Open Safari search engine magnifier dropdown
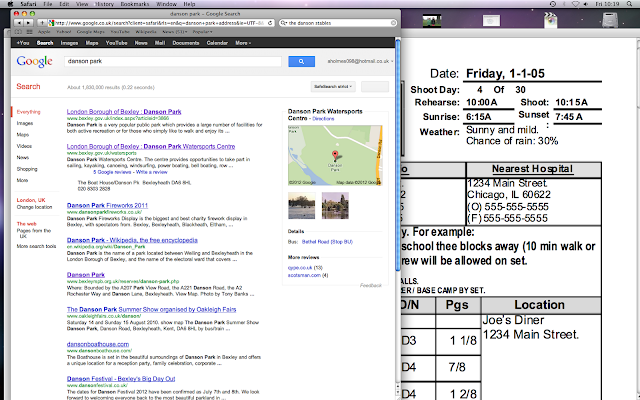Viewport: 640px width, 400px height. click(284, 23)
